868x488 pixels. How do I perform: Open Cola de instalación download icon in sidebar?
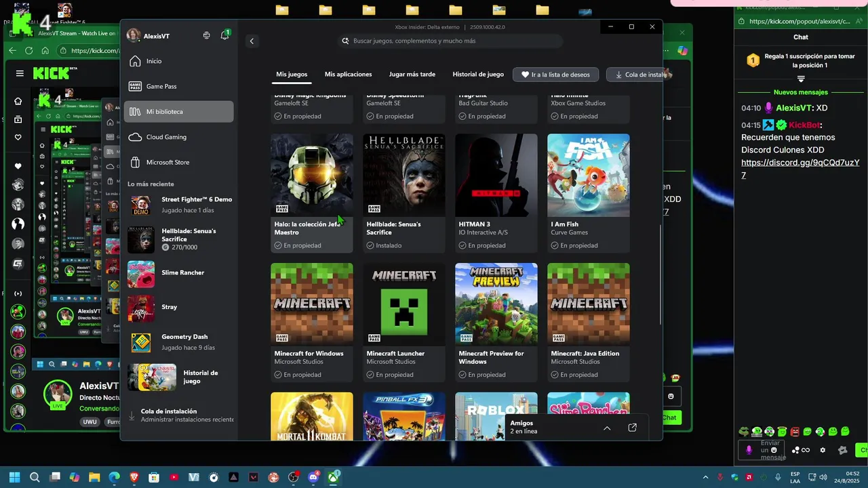132,415
